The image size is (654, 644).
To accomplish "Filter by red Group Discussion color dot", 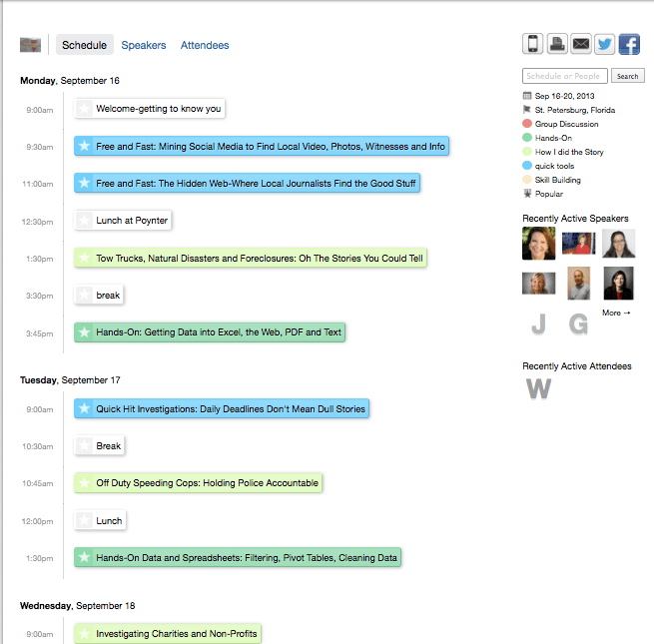I will click(527, 124).
